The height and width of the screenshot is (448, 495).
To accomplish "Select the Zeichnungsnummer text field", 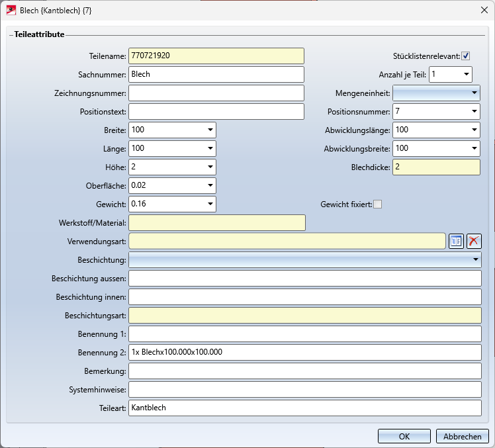I will coord(216,93).
